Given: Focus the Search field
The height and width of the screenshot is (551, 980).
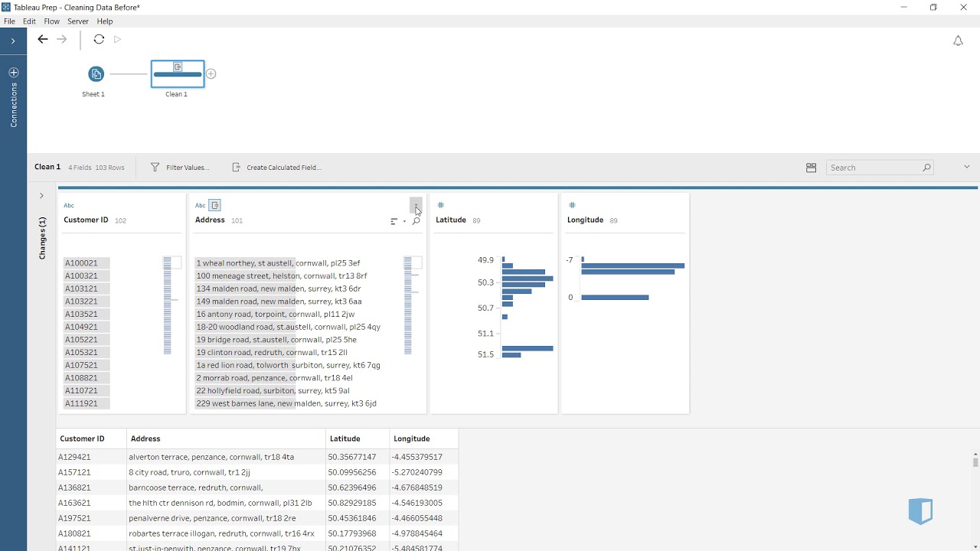Looking at the screenshot, I should tap(880, 168).
